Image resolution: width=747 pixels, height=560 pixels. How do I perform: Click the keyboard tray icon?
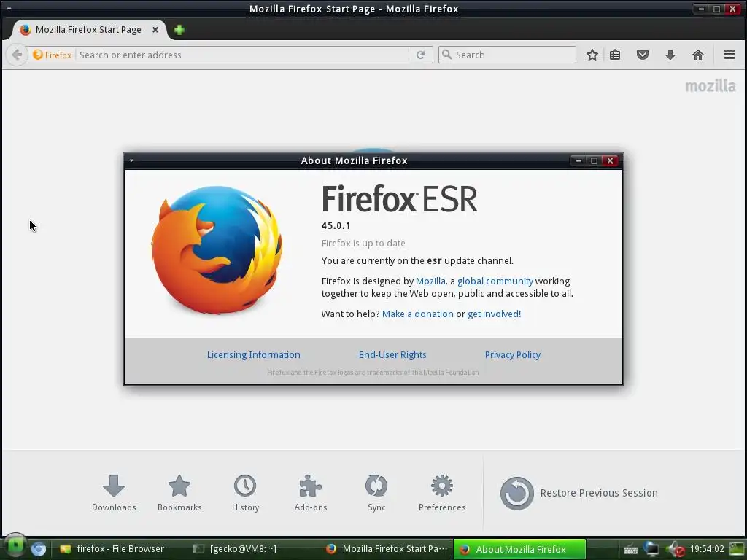[631, 550]
